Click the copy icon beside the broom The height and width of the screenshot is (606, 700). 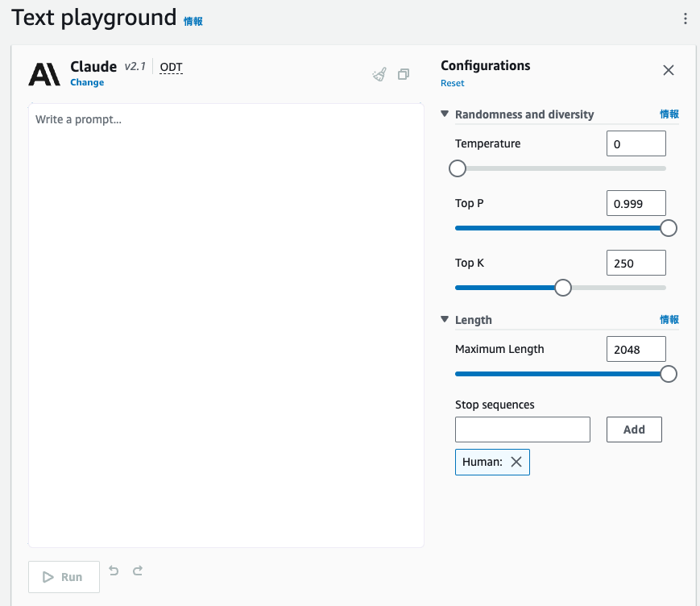404,74
